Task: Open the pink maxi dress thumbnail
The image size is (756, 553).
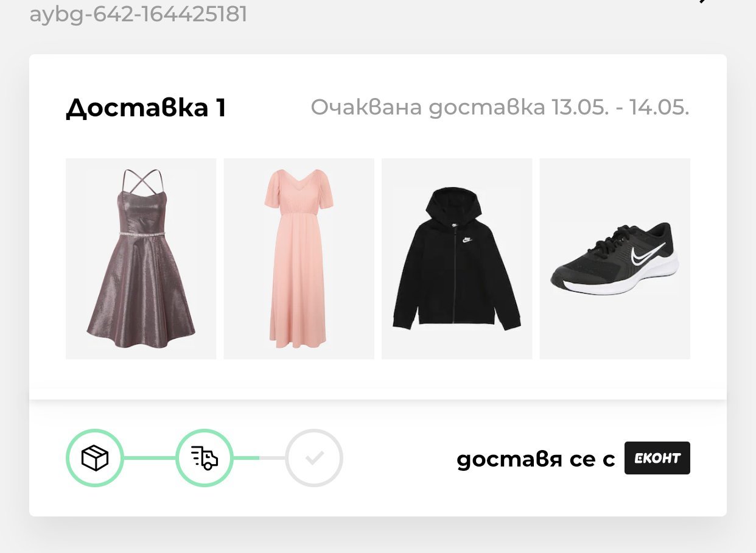Action: (299, 259)
